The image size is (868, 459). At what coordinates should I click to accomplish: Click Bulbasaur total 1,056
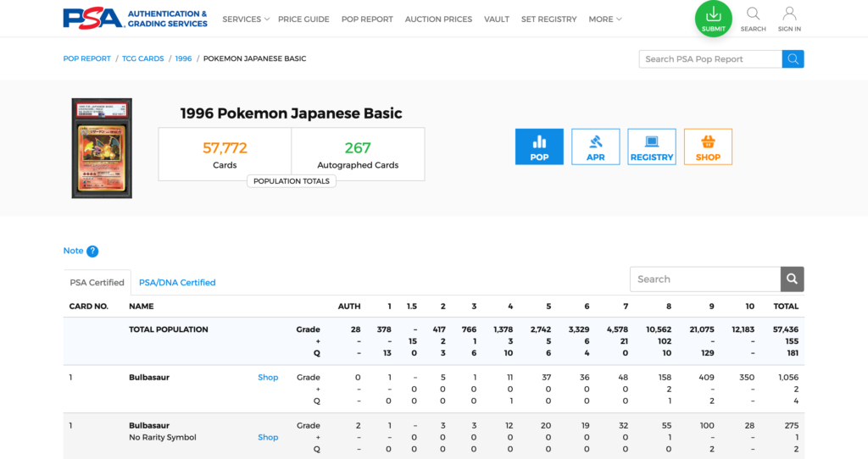(788, 378)
